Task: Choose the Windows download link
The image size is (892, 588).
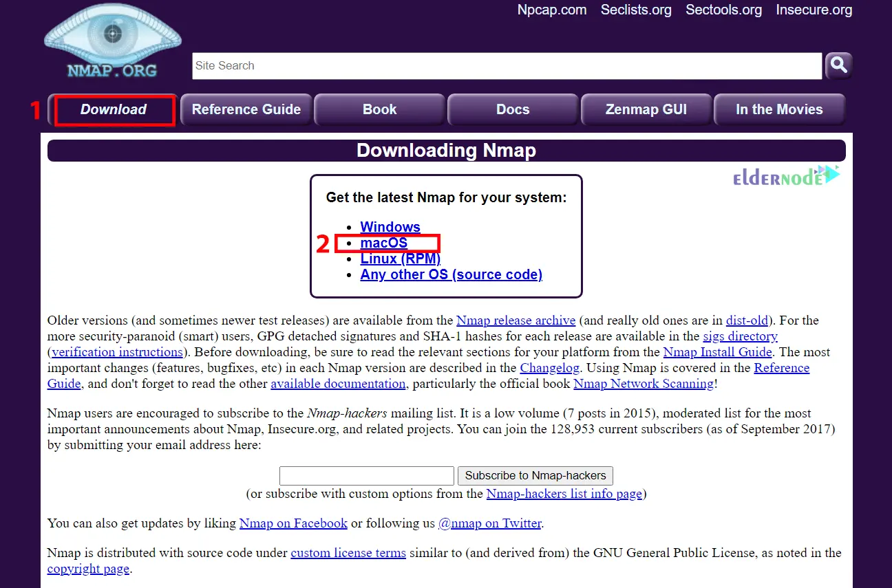Action: 390,227
